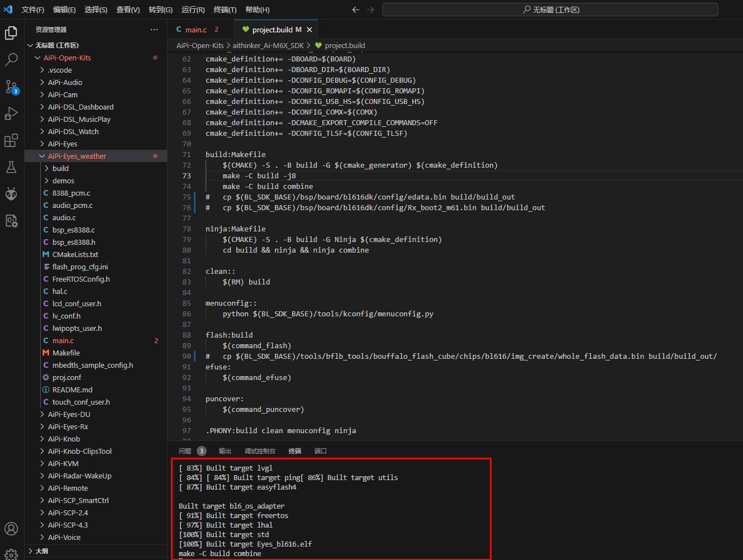
Task: Select the 终端 panel tab
Action: [295, 451]
